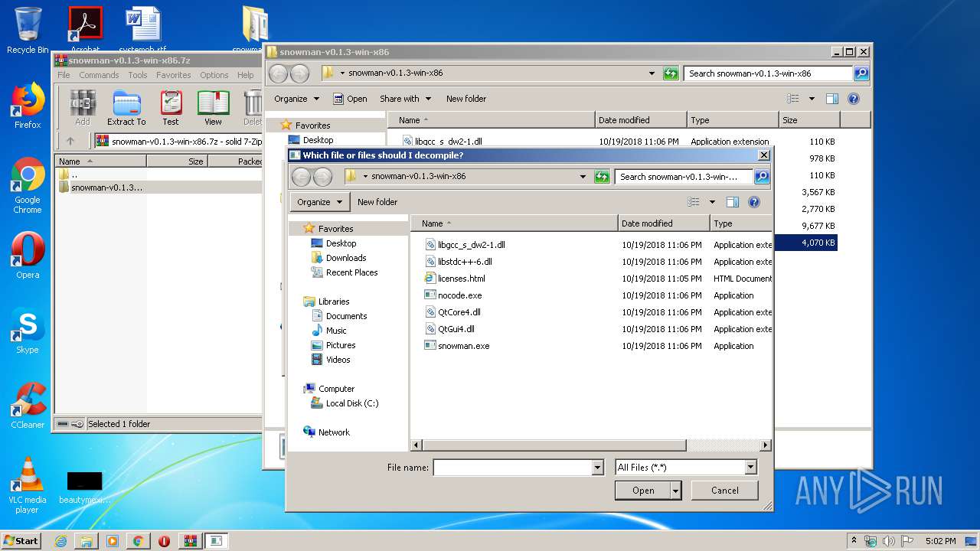
Task: Click File name input field
Action: pos(512,467)
